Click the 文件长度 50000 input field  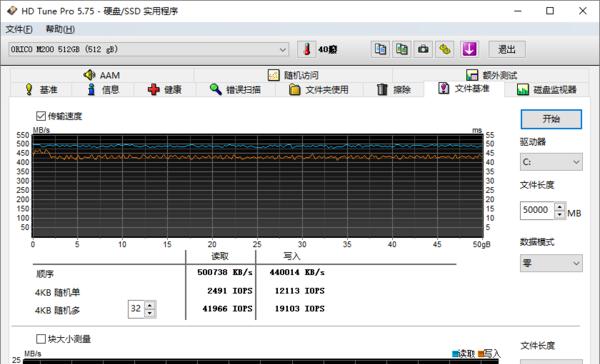537,210
